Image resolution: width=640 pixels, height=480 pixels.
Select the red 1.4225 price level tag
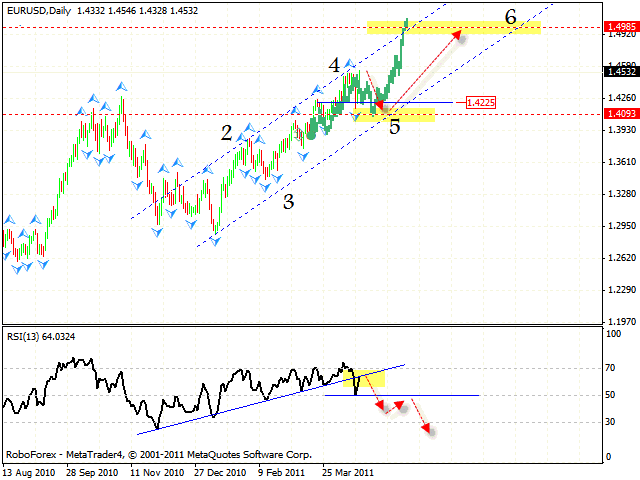click(x=480, y=102)
